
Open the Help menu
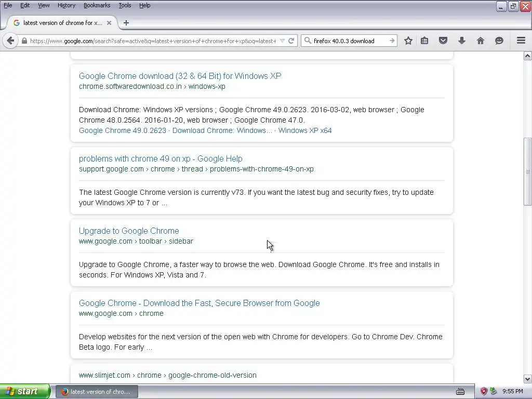click(x=145, y=5)
